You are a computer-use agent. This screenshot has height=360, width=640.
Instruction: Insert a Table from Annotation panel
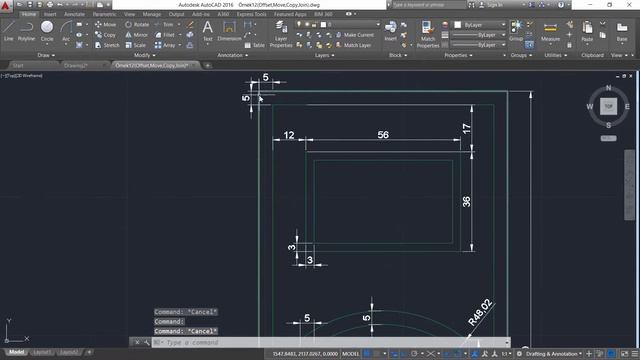[x=254, y=45]
